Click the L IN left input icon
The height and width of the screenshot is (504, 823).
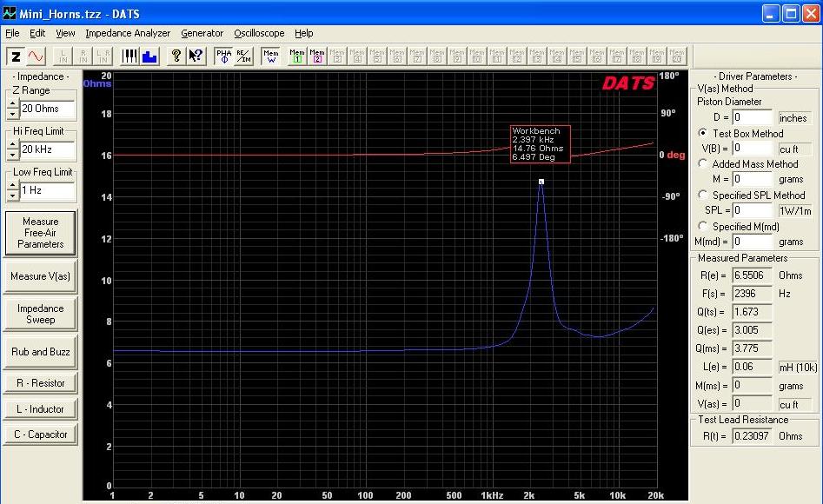63,56
